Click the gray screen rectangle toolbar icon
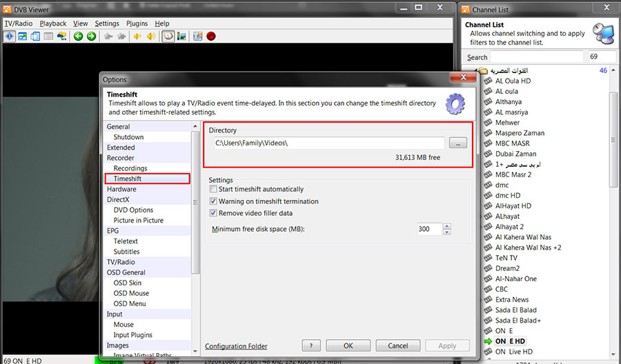This screenshot has height=364, width=621. point(48,37)
